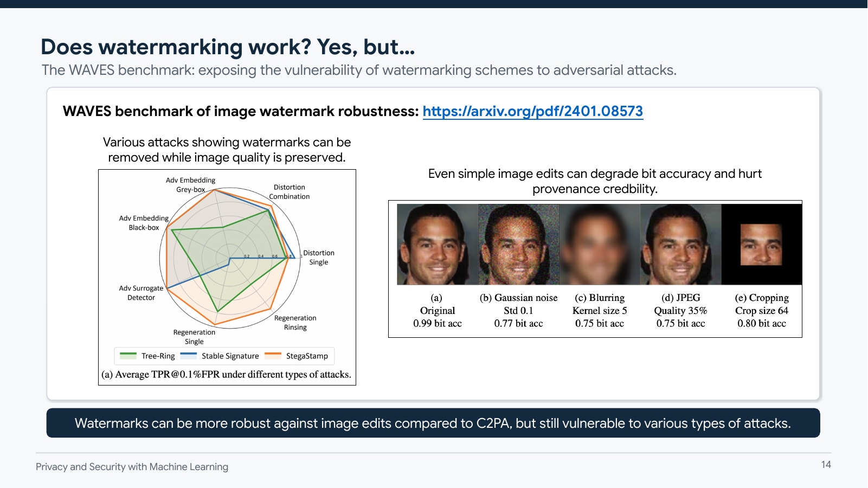Viewport: 868px width, 488px height.
Task: Click the Privacy and Security footer text
Action: 132,466
